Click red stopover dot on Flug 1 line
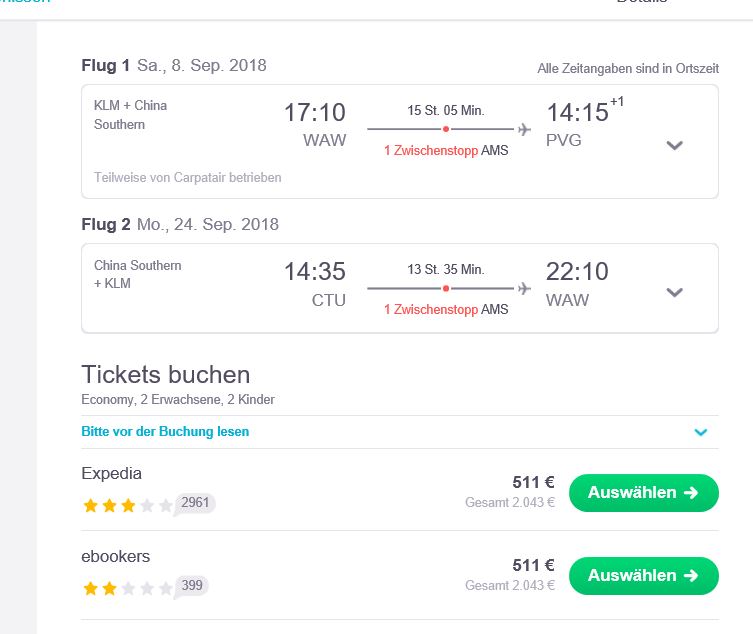The width and height of the screenshot is (753, 634). pos(446,129)
